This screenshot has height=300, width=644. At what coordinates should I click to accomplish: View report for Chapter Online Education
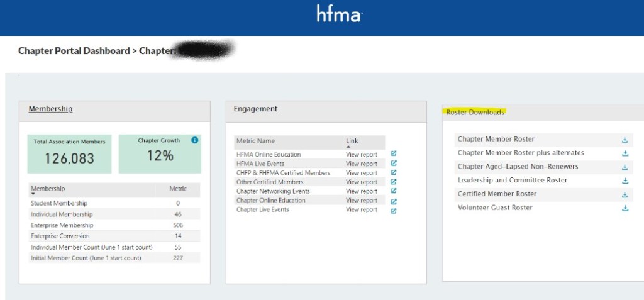(361, 201)
